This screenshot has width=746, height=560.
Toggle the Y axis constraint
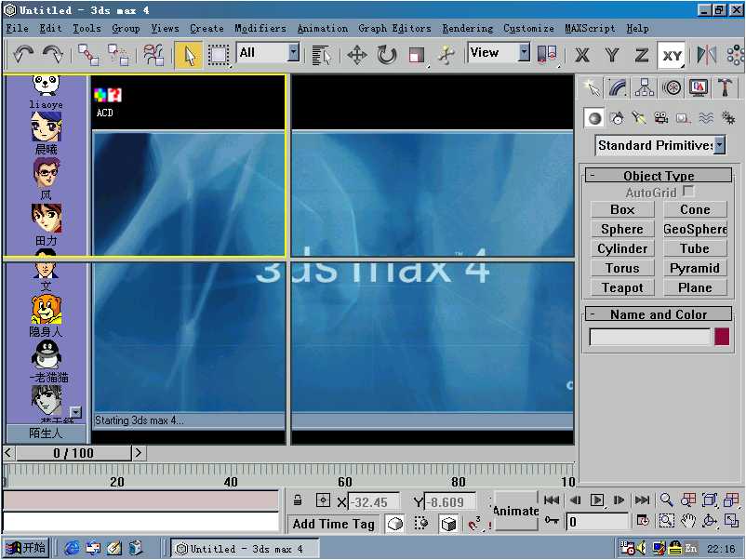pos(612,55)
